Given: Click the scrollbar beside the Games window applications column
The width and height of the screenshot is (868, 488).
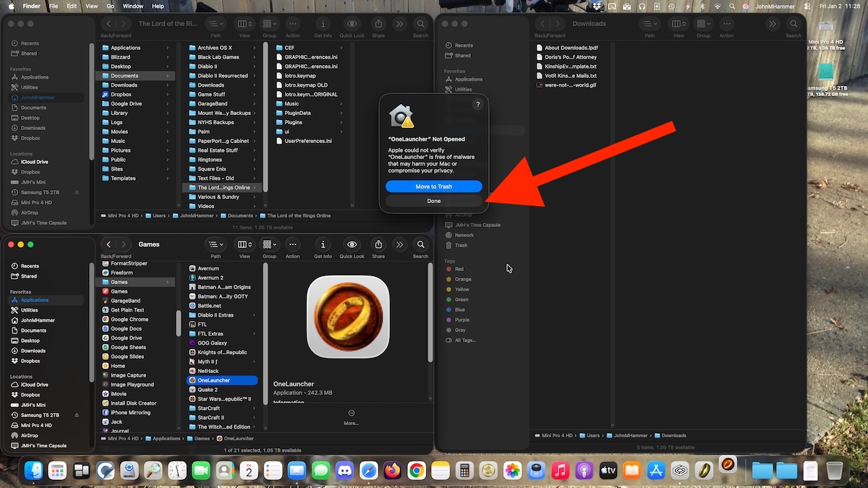Looking at the screenshot, I should tap(179, 322).
